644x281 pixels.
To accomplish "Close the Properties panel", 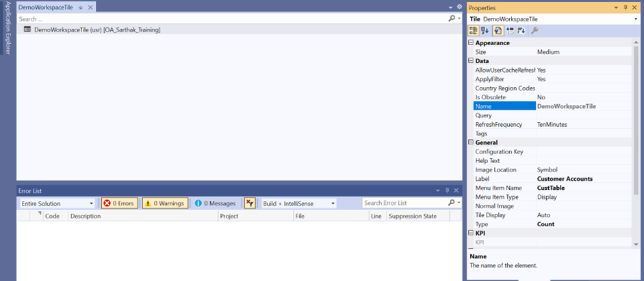I will pyautogui.click(x=635, y=8).
